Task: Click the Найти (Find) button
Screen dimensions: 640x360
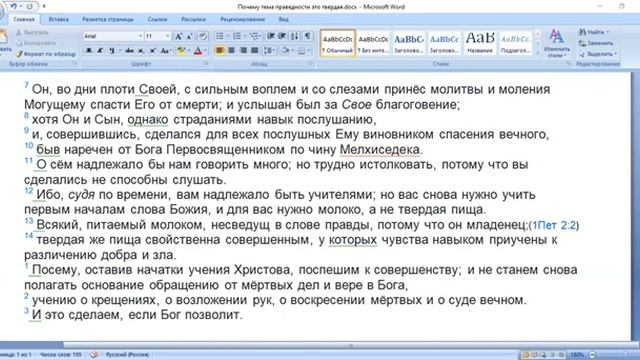Action: (594, 32)
